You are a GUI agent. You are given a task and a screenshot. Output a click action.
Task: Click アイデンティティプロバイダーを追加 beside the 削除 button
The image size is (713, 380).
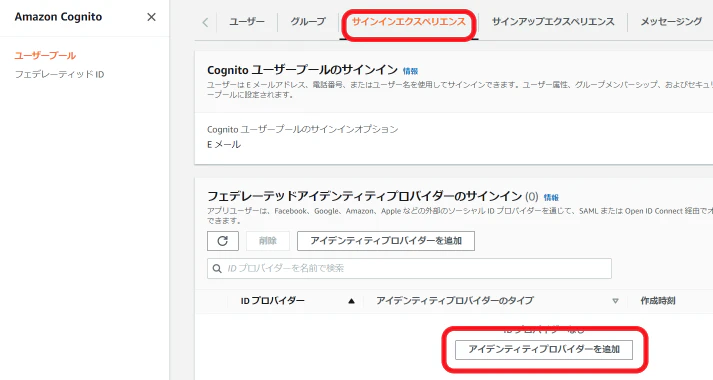coord(386,241)
